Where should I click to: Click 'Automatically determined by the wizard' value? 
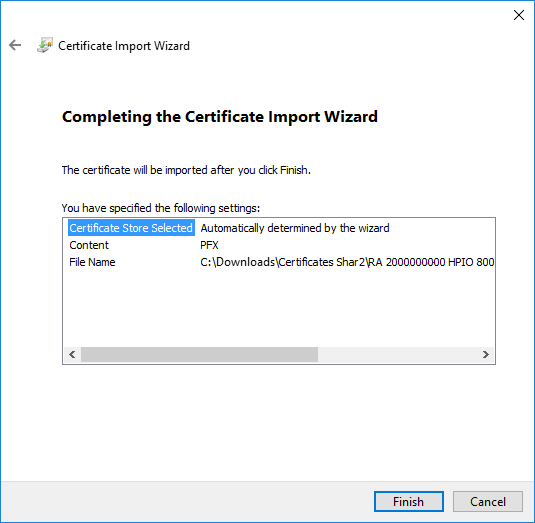click(295, 228)
